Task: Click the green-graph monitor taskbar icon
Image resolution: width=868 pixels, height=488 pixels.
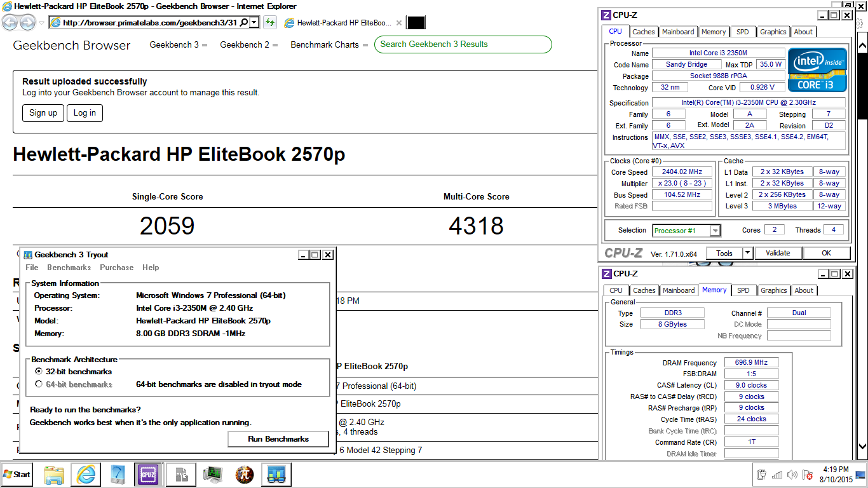Action: pyautogui.click(x=213, y=475)
